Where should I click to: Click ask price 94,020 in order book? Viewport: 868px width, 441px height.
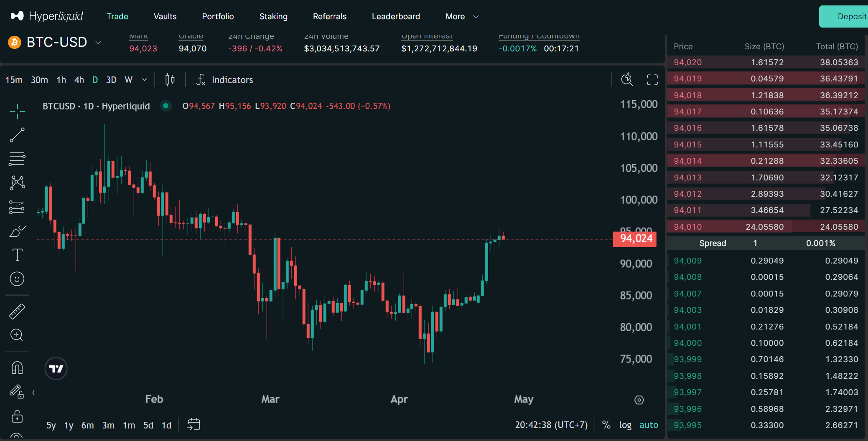(687, 62)
